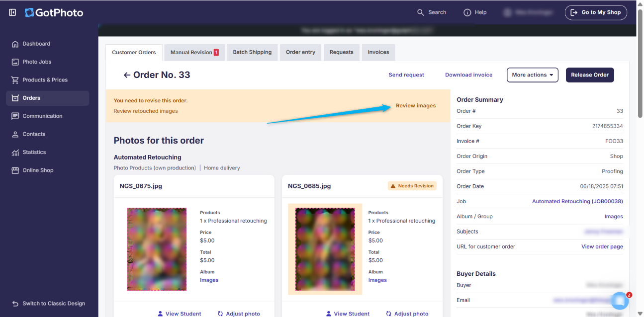644x317 pixels.
Task: Select the Customer Orders tab
Action: pos(134,52)
